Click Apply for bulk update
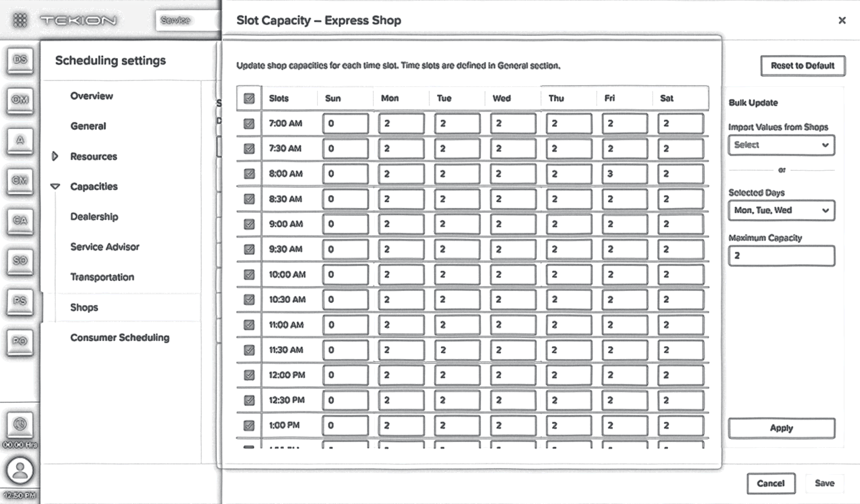The height and width of the screenshot is (504, 860). coord(781,428)
